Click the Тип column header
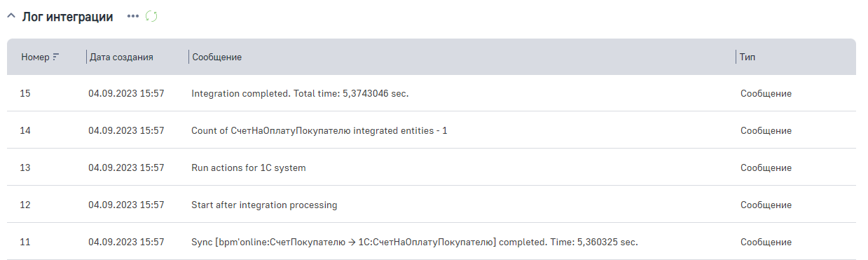Screen dimensions: 868x260 (748, 57)
